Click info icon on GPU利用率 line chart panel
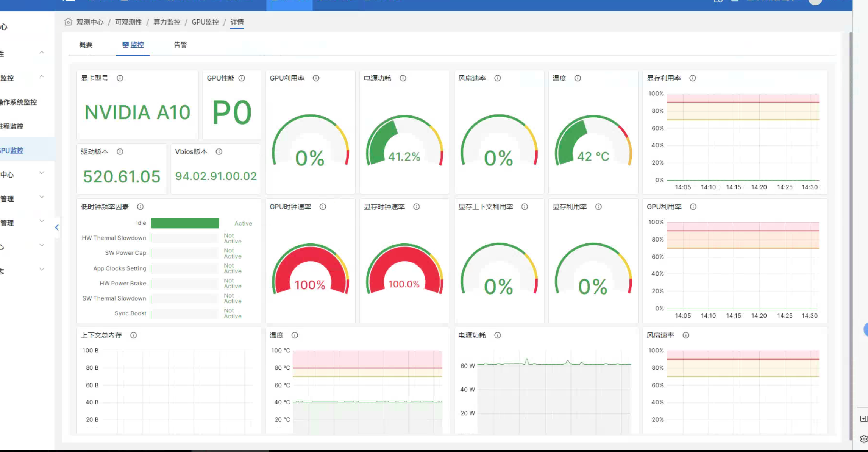The height and width of the screenshot is (452, 868). click(x=693, y=207)
